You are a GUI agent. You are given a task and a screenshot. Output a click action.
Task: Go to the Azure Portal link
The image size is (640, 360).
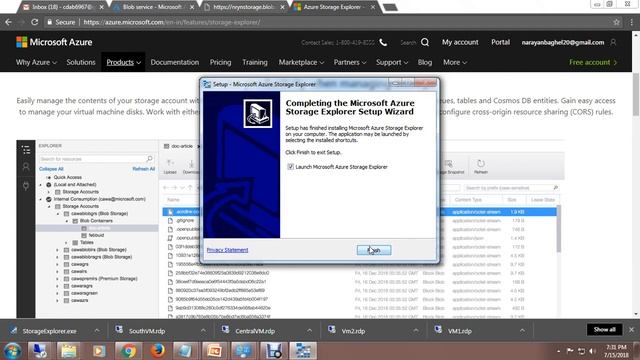pyautogui.click(x=500, y=42)
